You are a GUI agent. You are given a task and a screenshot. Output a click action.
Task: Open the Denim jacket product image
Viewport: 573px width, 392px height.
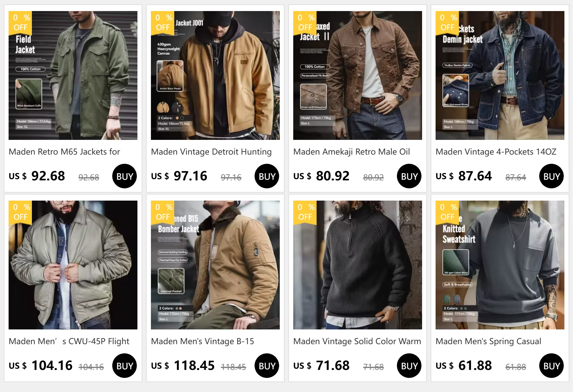(500, 75)
